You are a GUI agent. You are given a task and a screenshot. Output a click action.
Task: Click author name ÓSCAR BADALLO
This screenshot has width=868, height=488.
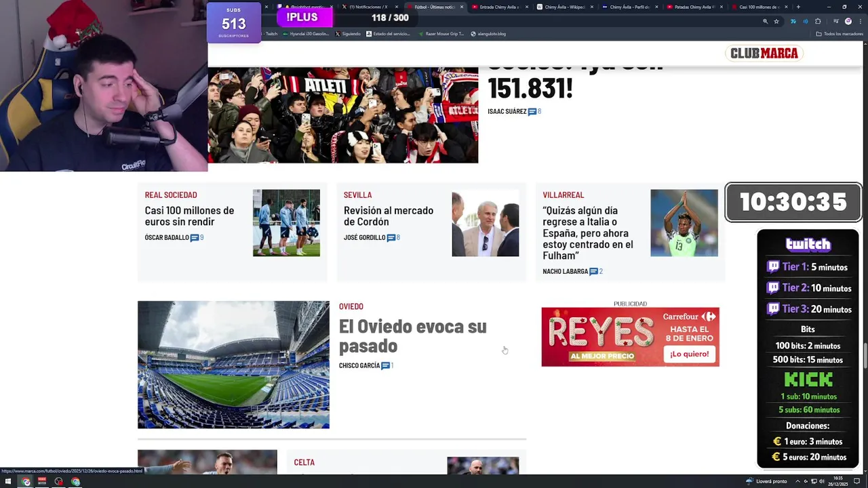167,238
